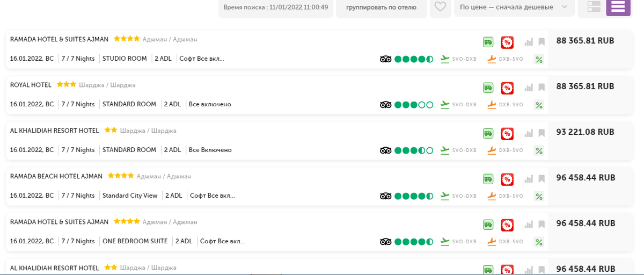Click 'группировать по отелю' button

coord(382,8)
